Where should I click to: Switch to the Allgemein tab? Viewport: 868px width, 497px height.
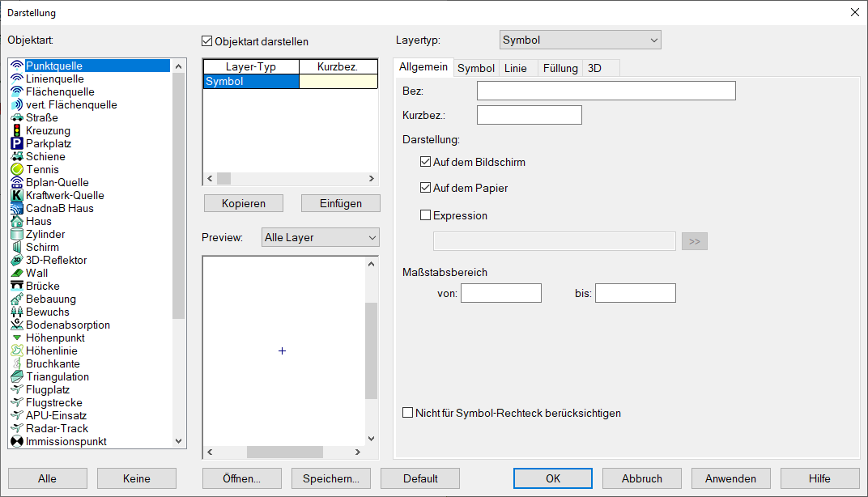click(x=423, y=67)
